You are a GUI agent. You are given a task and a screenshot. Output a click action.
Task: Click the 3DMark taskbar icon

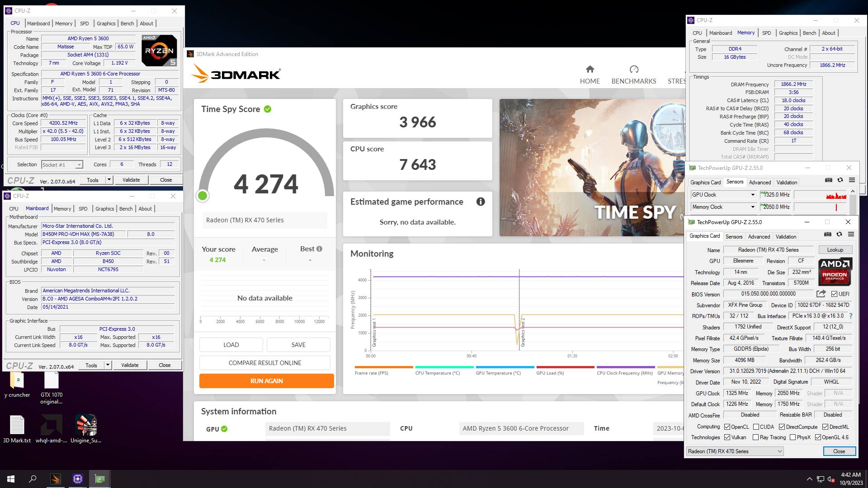(56, 479)
